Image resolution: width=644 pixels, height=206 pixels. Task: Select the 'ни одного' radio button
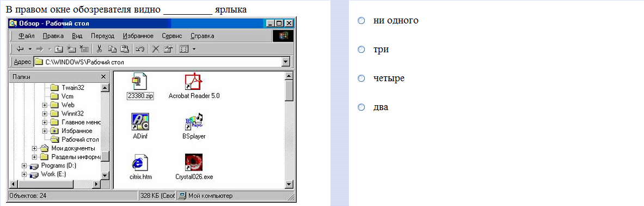tap(361, 20)
